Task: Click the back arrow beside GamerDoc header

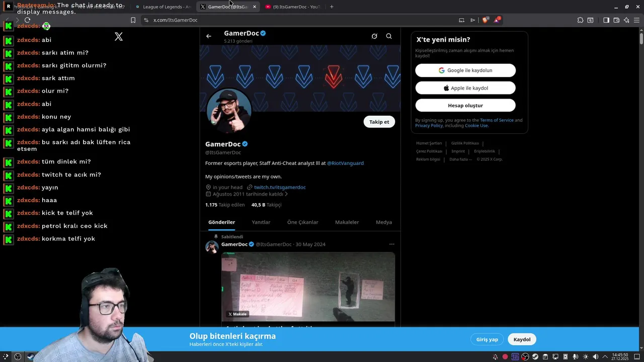Action: [209, 36]
